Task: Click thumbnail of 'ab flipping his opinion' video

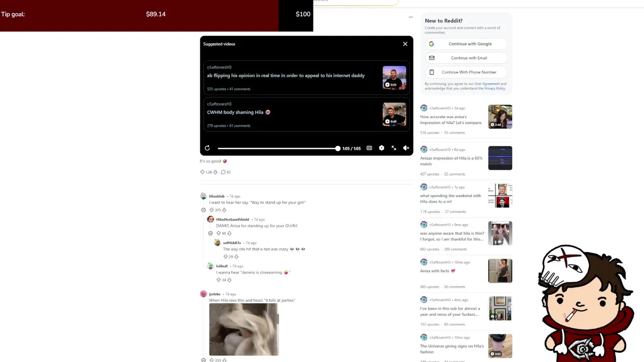Action: [x=394, y=77]
